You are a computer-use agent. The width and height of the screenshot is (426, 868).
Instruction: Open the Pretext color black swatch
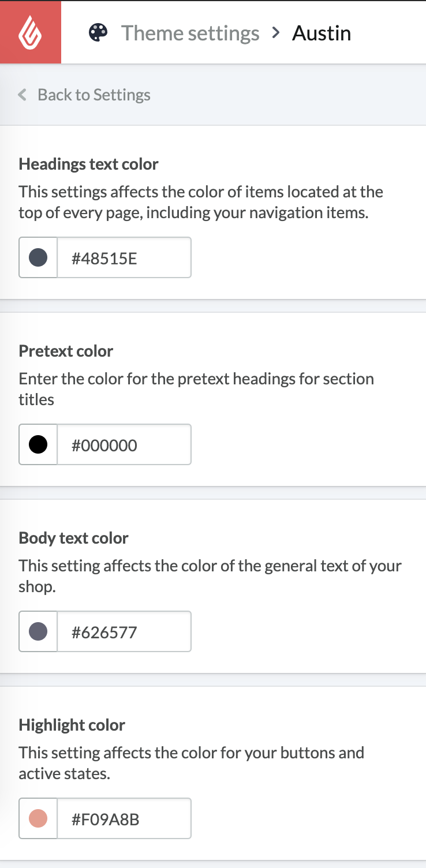(38, 444)
